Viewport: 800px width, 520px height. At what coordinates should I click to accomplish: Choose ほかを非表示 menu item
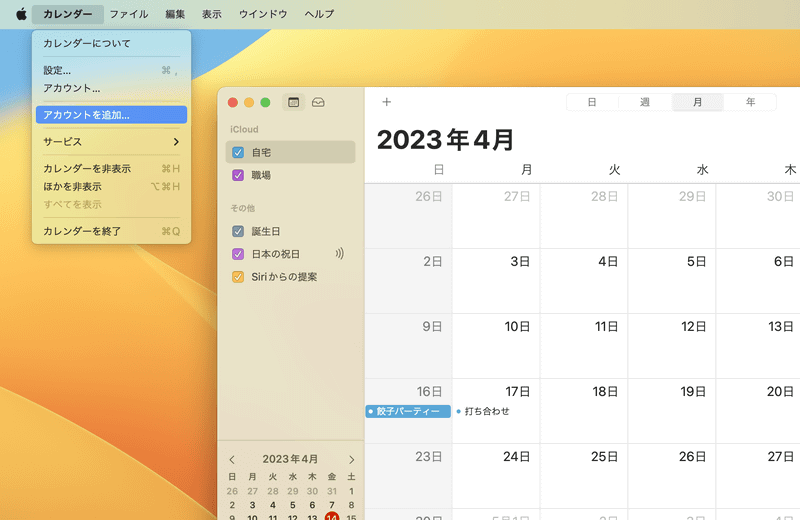(x=111, y=186)
